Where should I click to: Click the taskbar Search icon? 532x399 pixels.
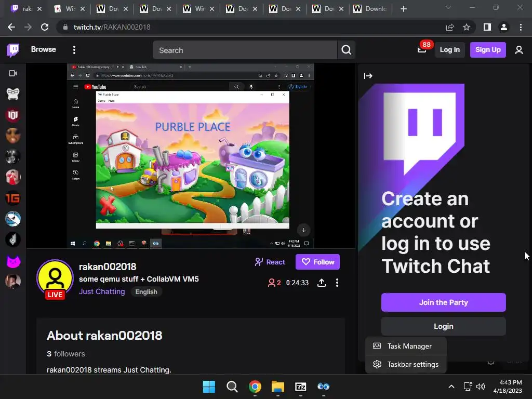point(232,387)
